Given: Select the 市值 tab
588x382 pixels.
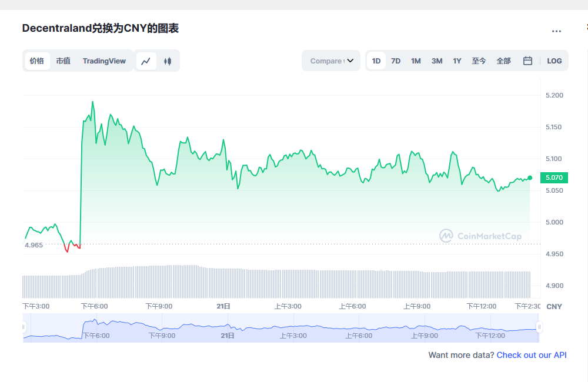Looking at the screenshot, I should pyautogui.click(x=64, y=61).
